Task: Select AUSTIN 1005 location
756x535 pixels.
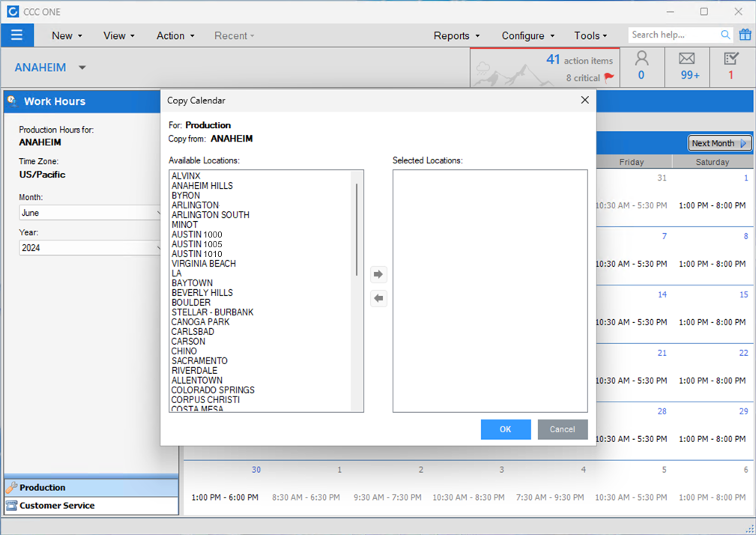Action: coord(197,244)
